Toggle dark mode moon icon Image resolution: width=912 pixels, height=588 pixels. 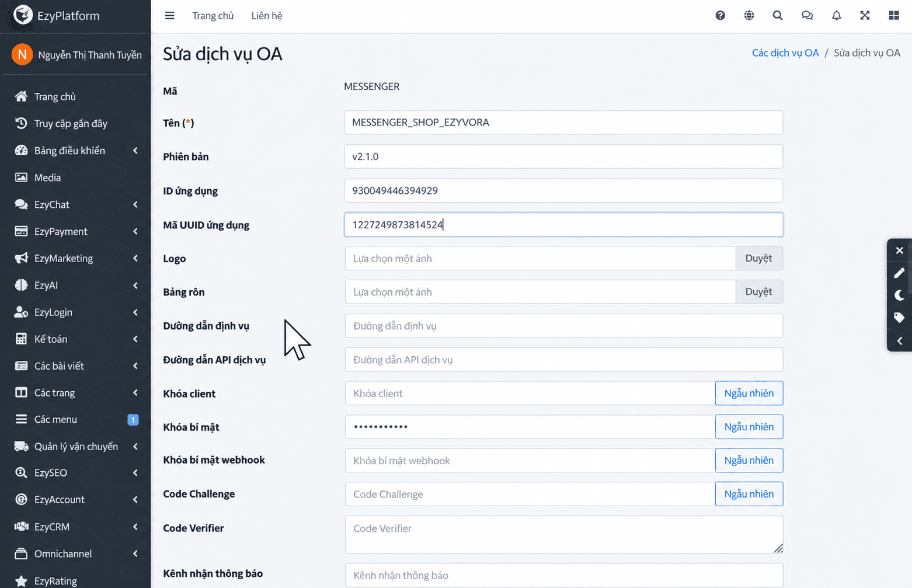click(899, 295)
